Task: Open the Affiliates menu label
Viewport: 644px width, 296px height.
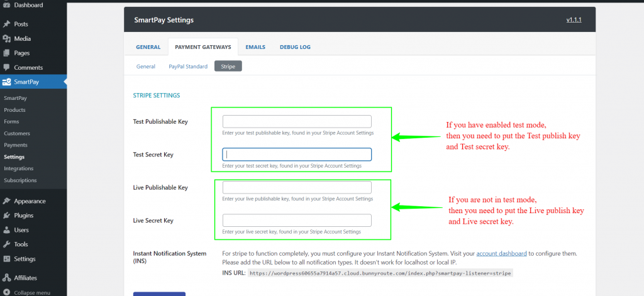Action: [25, 278]
